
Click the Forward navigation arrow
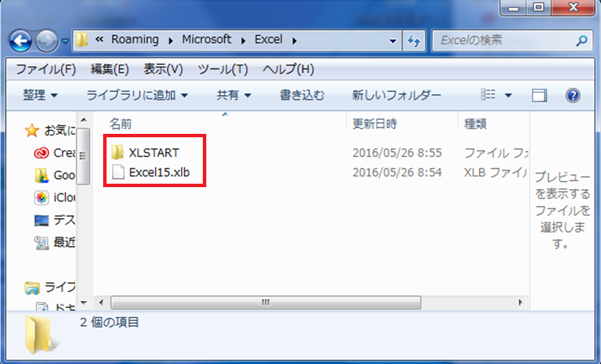[46, 40]
